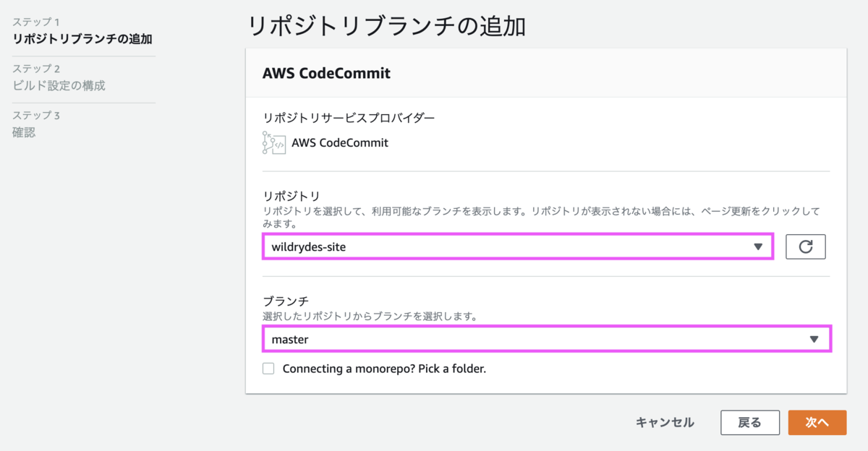868x451 pixels.
Task: Click the AWS CodeCommit provider icon
Action: tap(273, 143)
